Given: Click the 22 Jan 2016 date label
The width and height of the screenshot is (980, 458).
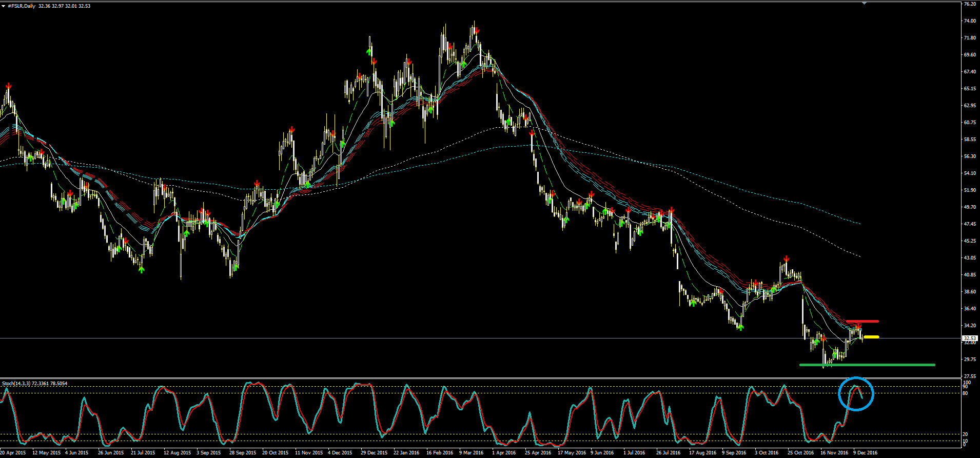Looking at the screenshot, I should (407, 453).
